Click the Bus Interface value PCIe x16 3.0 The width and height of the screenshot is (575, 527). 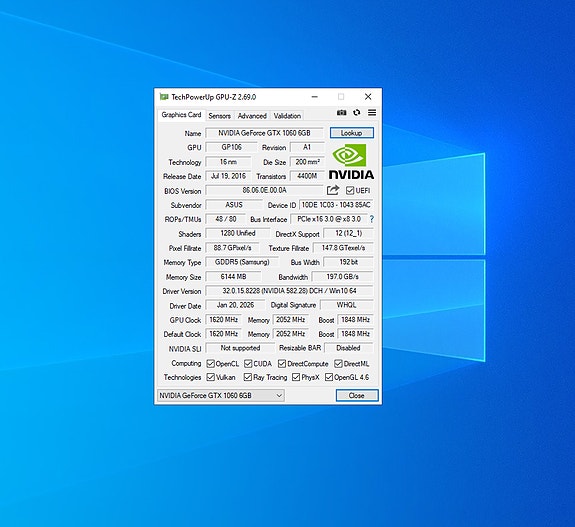329,219
